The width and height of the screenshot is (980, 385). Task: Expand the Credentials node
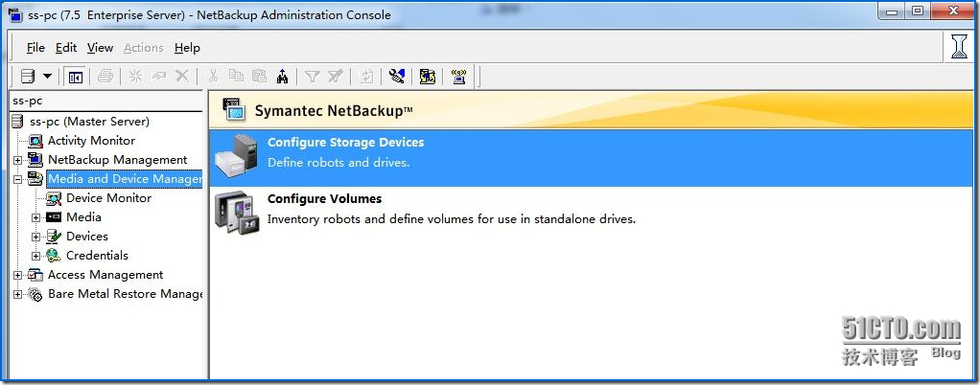click(x=36, y=256)
